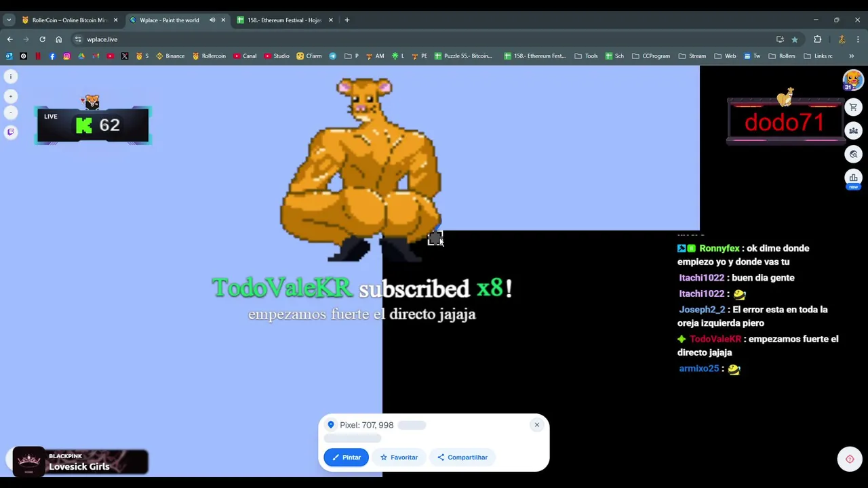Open the user profile avatar with 31 badge

[x=853, y=81]
